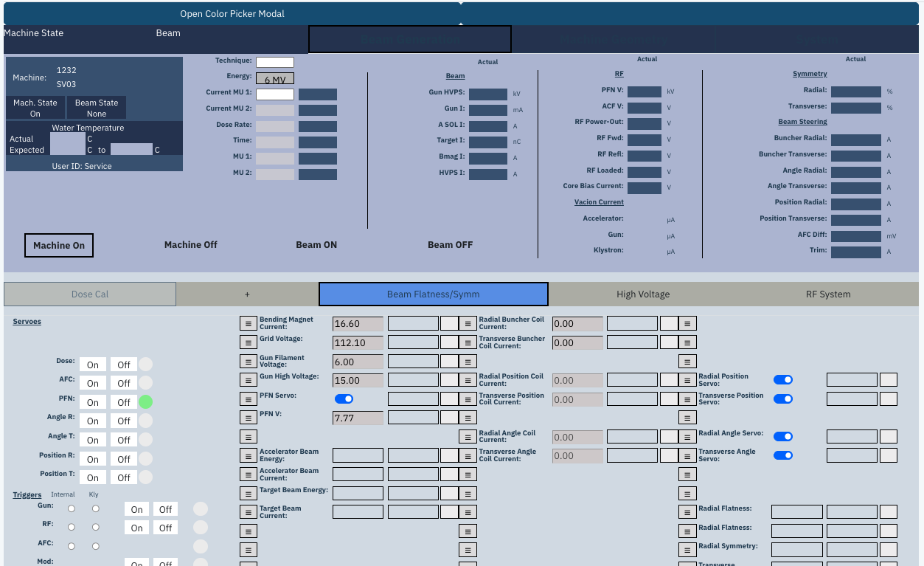Screen dimensions: 924x566
Task: Turn the RF trigger Off
Action: pyautogui.click(x=165, y=528)
